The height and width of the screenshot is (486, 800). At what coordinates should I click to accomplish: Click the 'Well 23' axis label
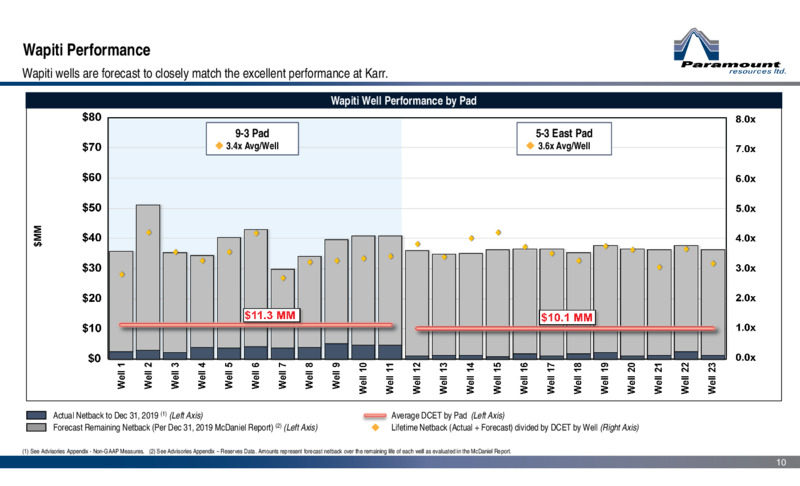tap(712, 378)
